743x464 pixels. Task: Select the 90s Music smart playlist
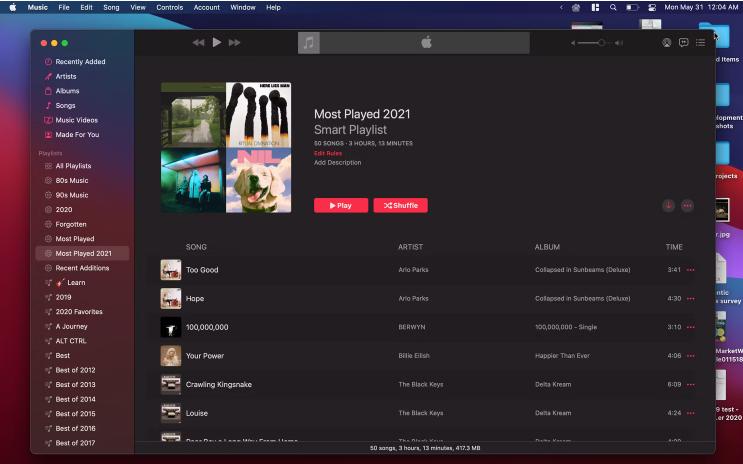coord(72,195)
